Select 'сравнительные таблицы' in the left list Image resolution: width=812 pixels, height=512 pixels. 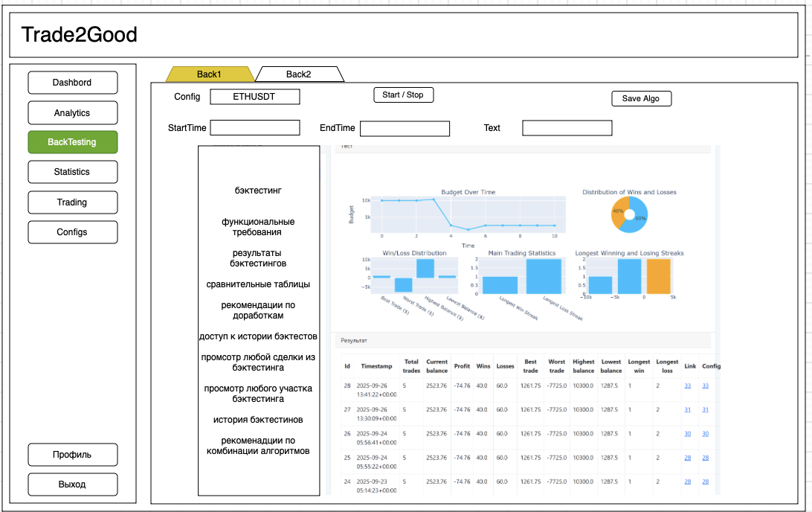pos(258,284)
